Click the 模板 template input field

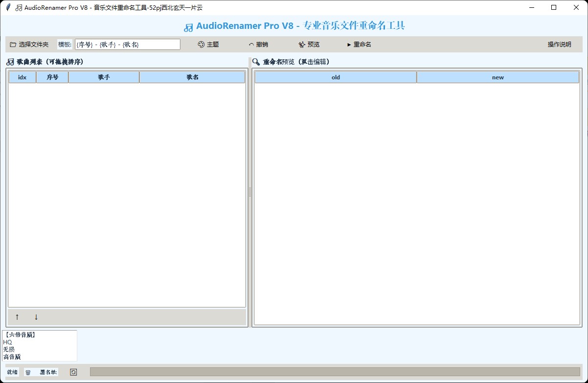tap(127, 44)
